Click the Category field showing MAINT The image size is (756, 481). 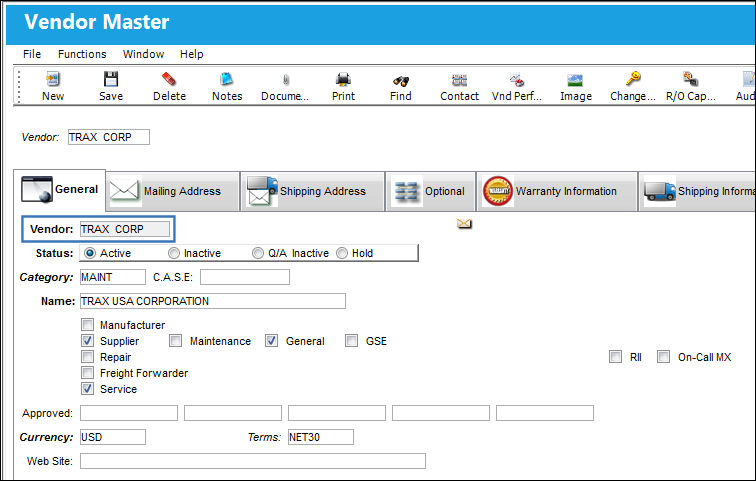tap(113, 277)
